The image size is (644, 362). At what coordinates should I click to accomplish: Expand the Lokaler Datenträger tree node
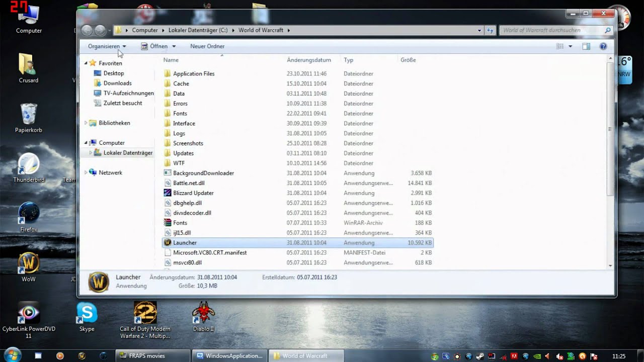pyautogui.click(x=91, y=153)
